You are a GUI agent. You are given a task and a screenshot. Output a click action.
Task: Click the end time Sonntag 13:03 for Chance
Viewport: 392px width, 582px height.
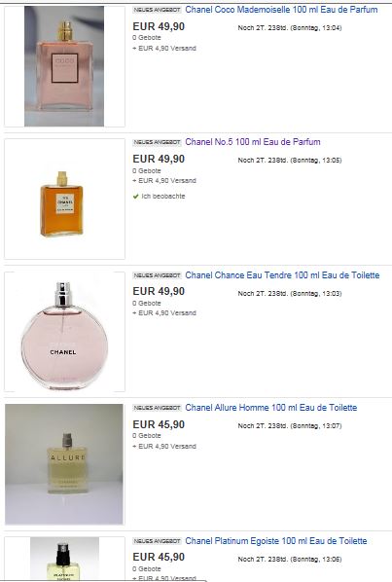(x=315, y=294)
